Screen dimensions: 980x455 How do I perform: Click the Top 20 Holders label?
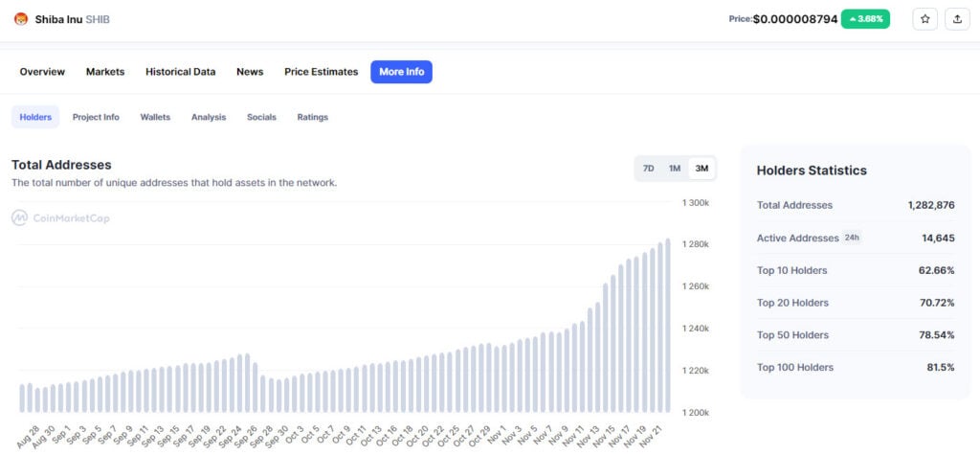point(792,303)
